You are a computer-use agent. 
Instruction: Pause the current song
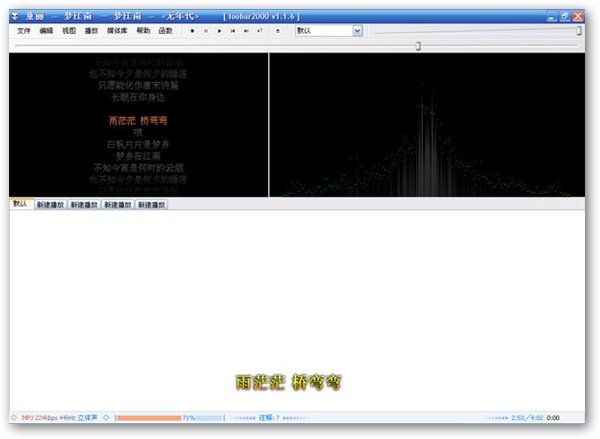(206, 31)
